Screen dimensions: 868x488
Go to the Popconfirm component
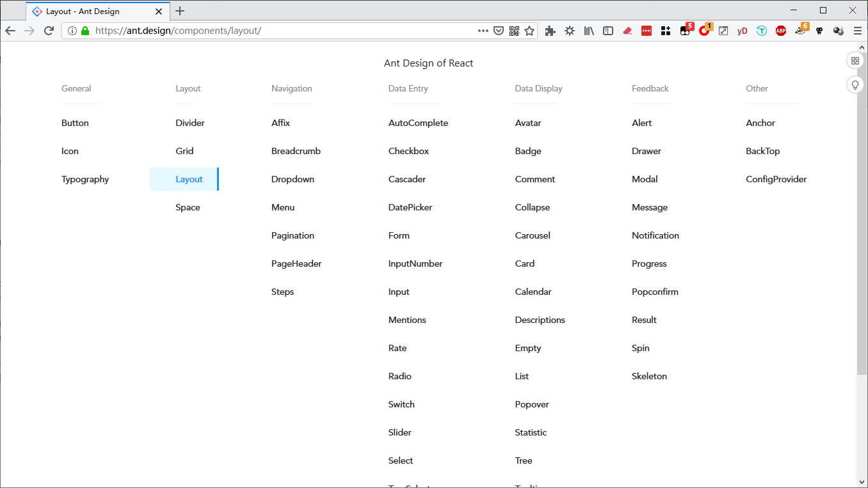click(x=655, y=292)
